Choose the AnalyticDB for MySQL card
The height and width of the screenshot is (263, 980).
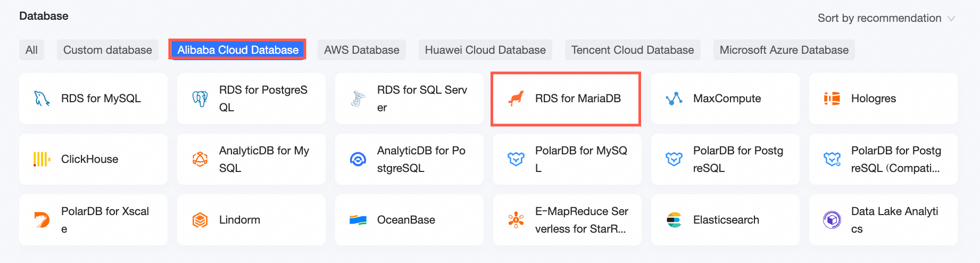pyautogui.click(x=251, y=159)
